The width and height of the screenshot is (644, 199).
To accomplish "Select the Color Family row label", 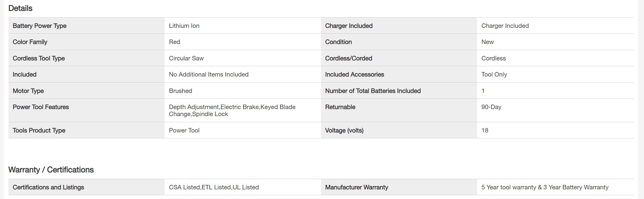I will point(30,42).
